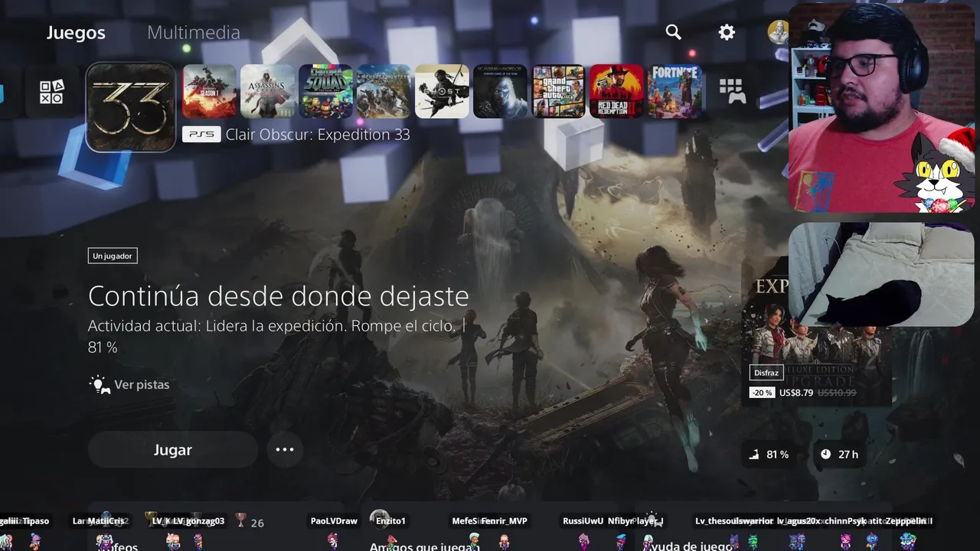
Task: Select the Shadow of Mordor tile
Action: point(501,91)
